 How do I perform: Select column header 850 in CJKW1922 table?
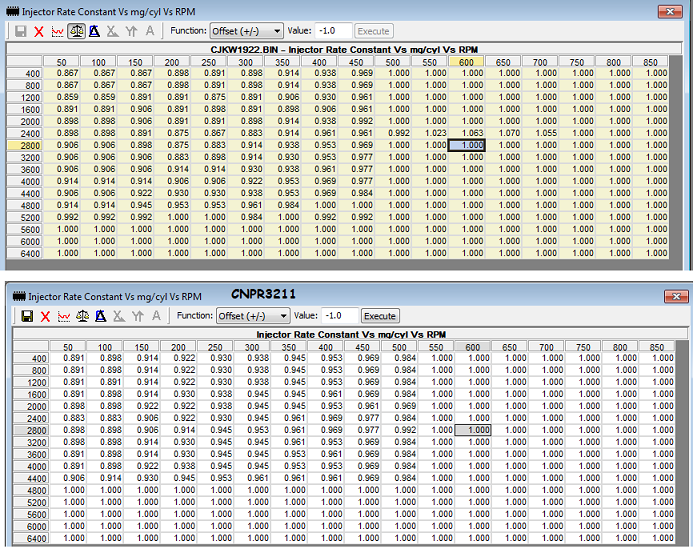(650, 62)
